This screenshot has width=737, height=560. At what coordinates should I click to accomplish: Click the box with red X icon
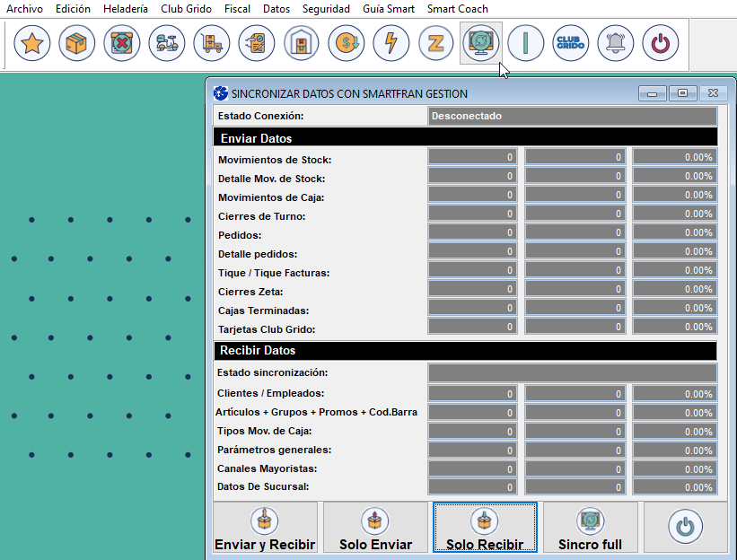(x=122, y=43)
